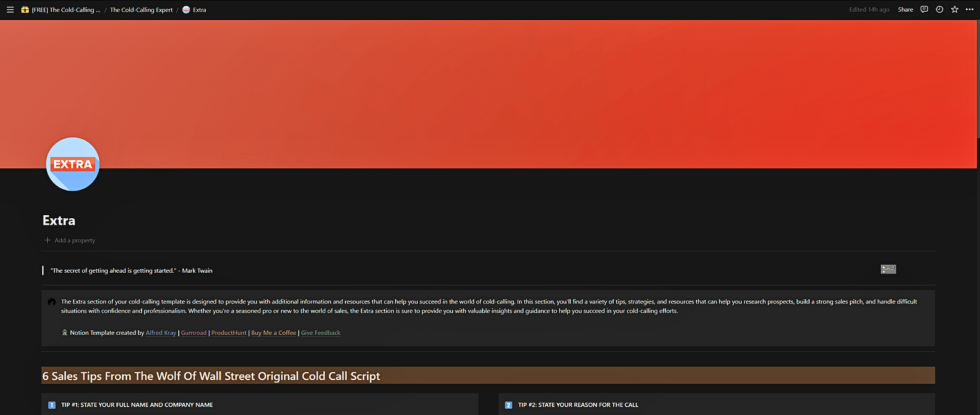
Task: View page history via clock icon
Action: pyautogui.click(x=940, y=10)
